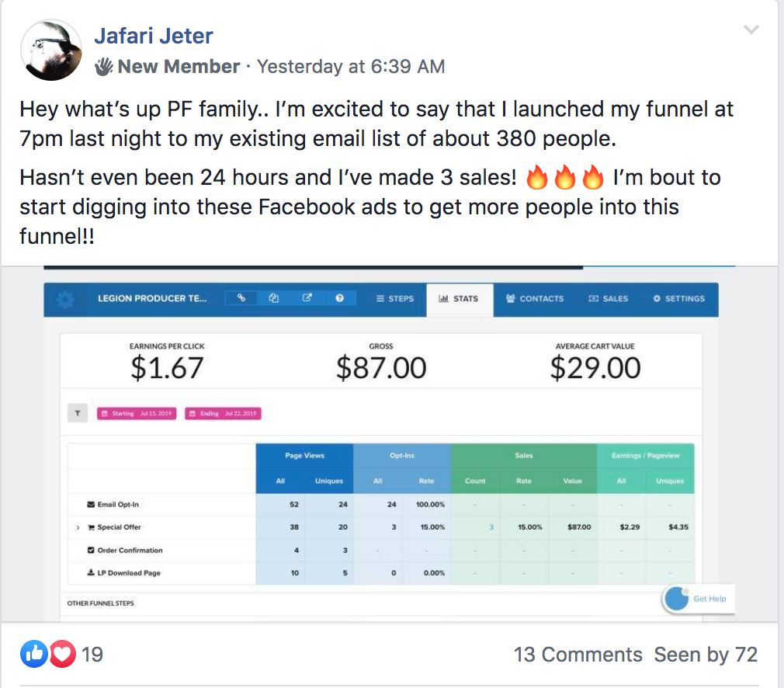Image resolution: width=784 pixels, height=688 pixels.
Task: Click the copy funnel icon
Action: click(x=274, y=298)
